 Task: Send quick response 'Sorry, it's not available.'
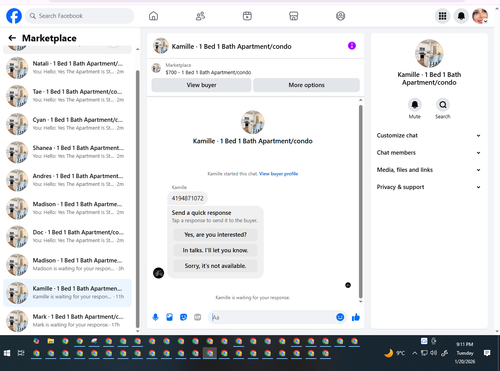tap(215, 266)
